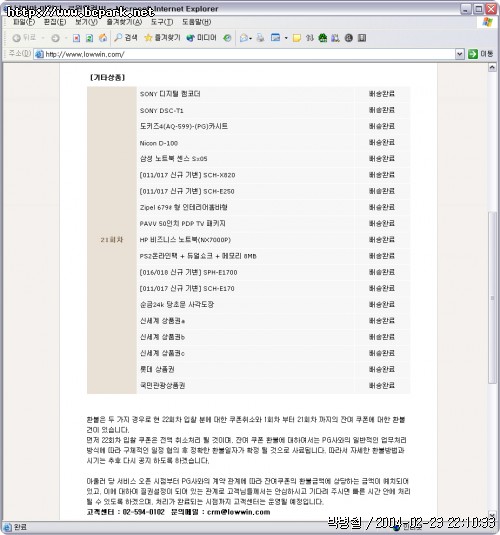Click the 02-594-0102 phone number
Image resolution: width=500 pixels, height=535 pixels.
(143, 512)
